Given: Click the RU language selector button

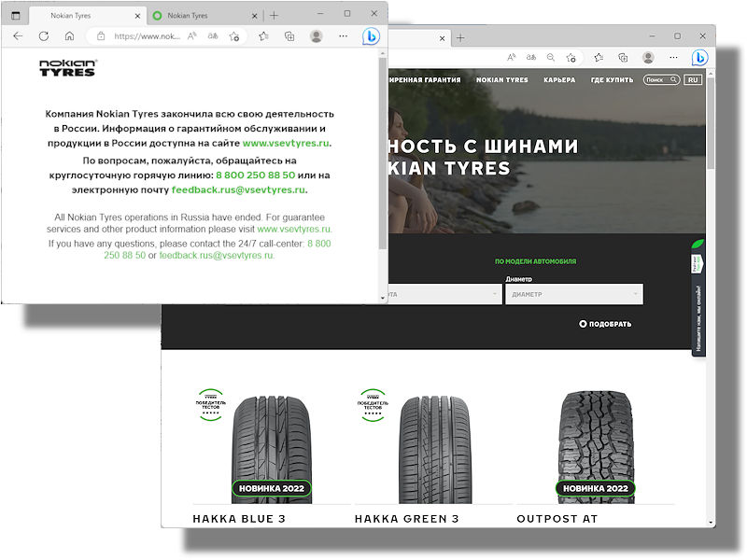Looking at the screenshot, I should 693,80.
